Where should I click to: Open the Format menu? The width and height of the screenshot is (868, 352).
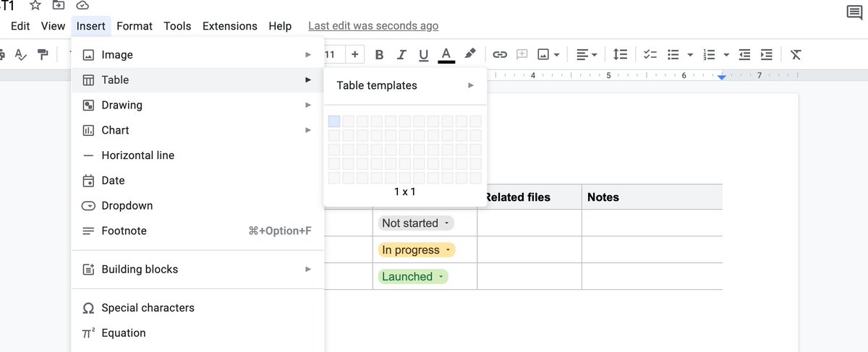[x=135, y=26]
